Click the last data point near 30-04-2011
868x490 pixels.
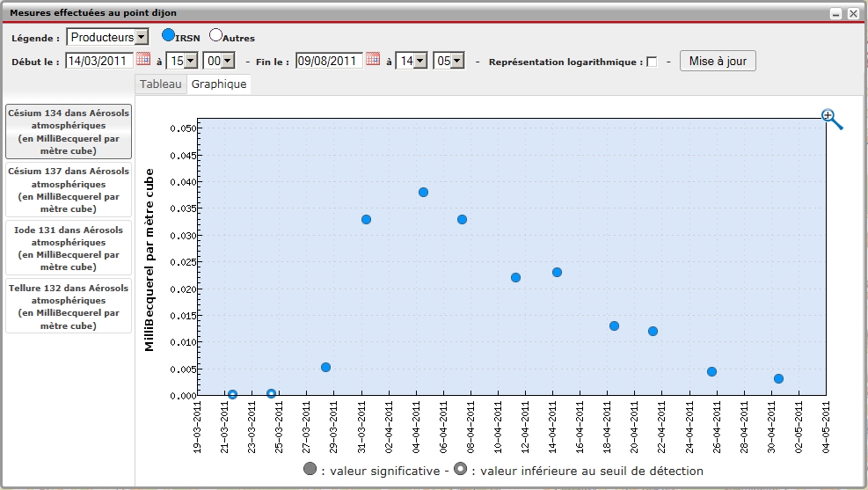[x=778, y=378]
